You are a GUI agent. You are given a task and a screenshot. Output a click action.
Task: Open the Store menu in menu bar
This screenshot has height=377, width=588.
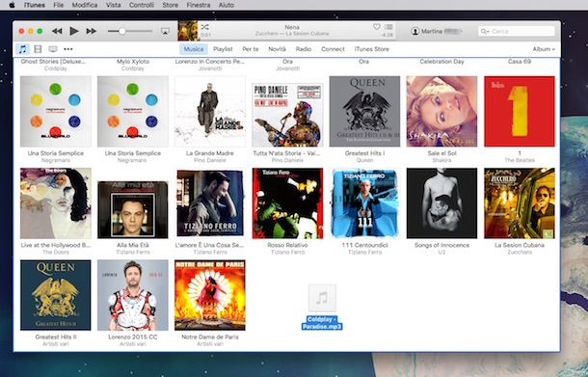[x=171, y=5]
